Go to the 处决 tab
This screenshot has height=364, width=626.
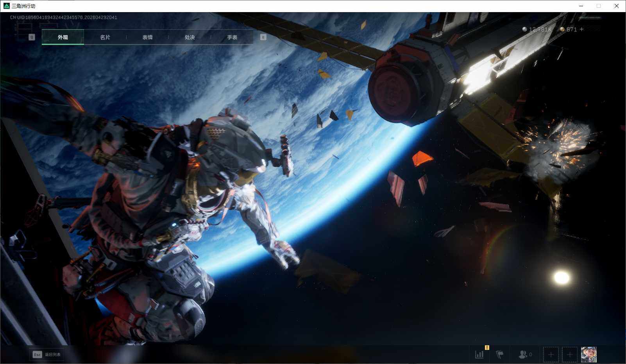click(190, 37)
